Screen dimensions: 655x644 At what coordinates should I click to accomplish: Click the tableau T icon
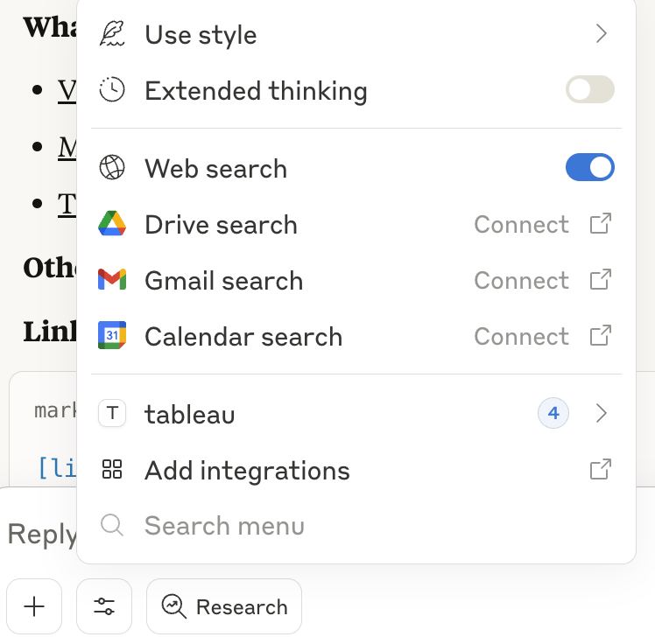[112, 413]
